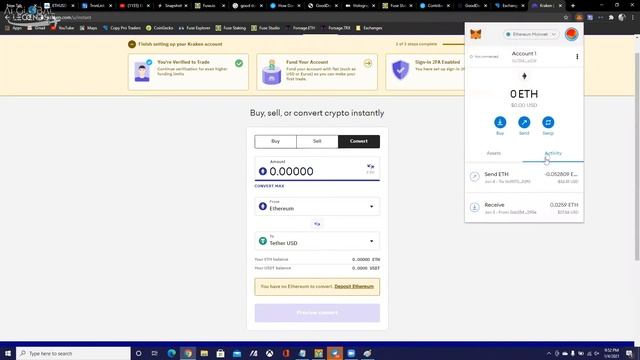640x360 pixels.
Task: Click the Amount input field
Action: click(x=317, y=168)
